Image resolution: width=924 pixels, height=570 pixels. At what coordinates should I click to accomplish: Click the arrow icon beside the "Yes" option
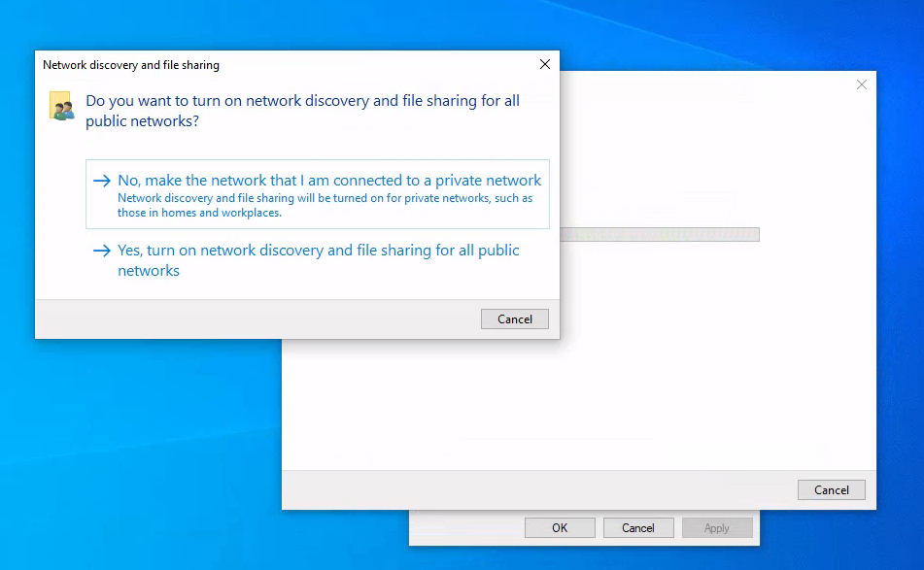tap(101, 251)
